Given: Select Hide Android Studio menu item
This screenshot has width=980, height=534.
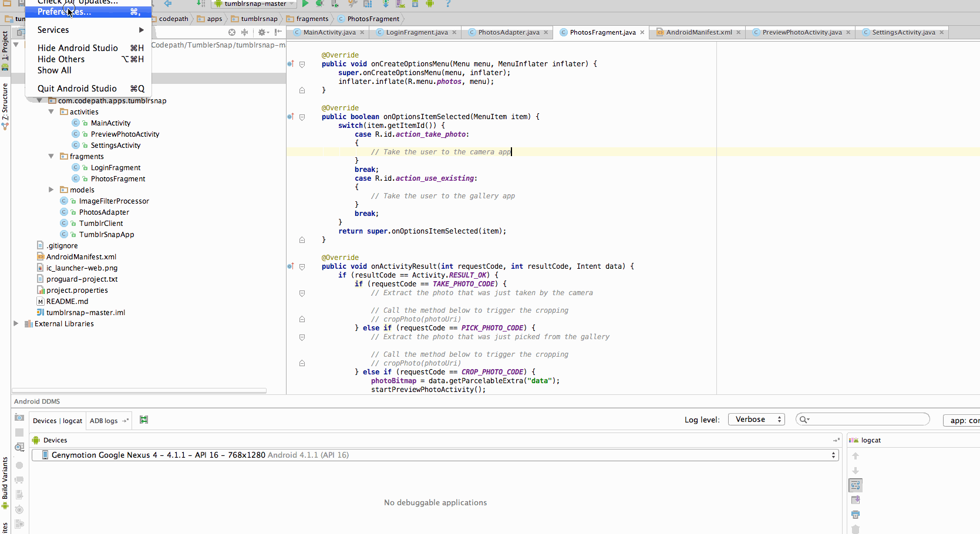Looking at the screenshot, I should coord(88,48).
